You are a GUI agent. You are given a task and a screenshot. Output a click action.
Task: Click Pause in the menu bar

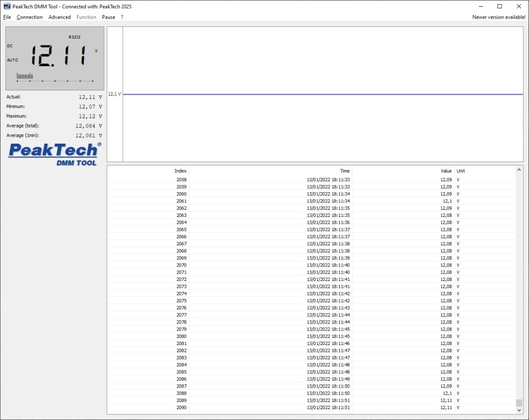click(x=108, y=17)
